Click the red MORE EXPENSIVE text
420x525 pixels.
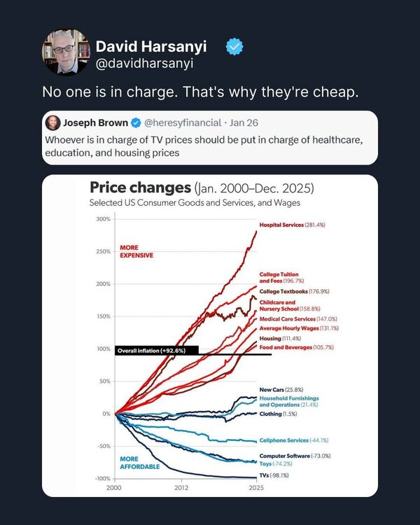(x=136, y=252)
